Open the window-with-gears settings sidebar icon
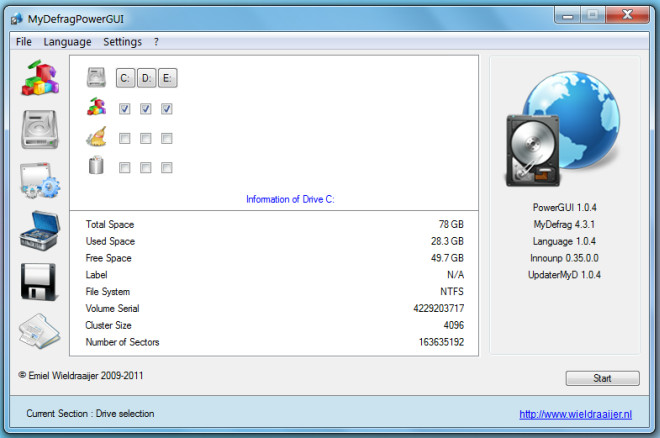 click(x=40, y=181)
